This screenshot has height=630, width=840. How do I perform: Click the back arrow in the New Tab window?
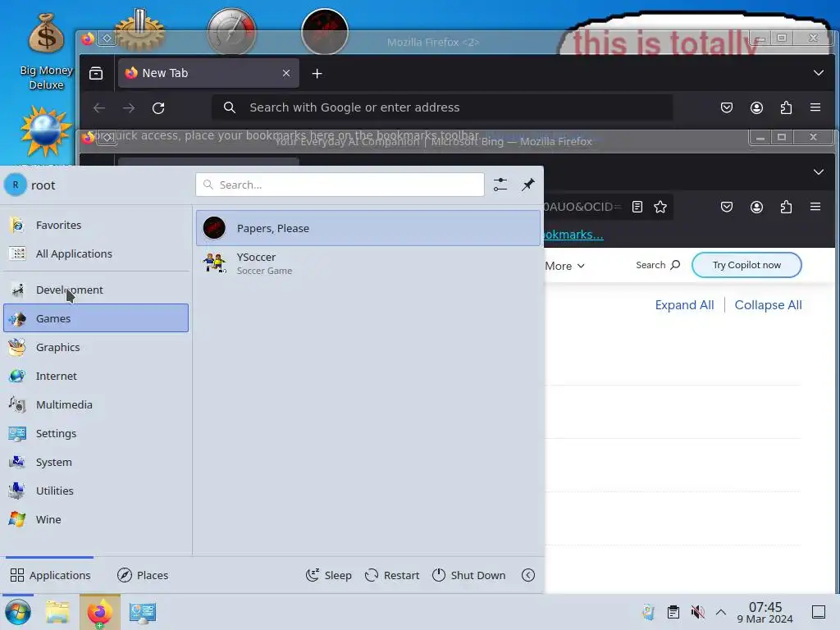pyautogui.click(x=99, y=107)
